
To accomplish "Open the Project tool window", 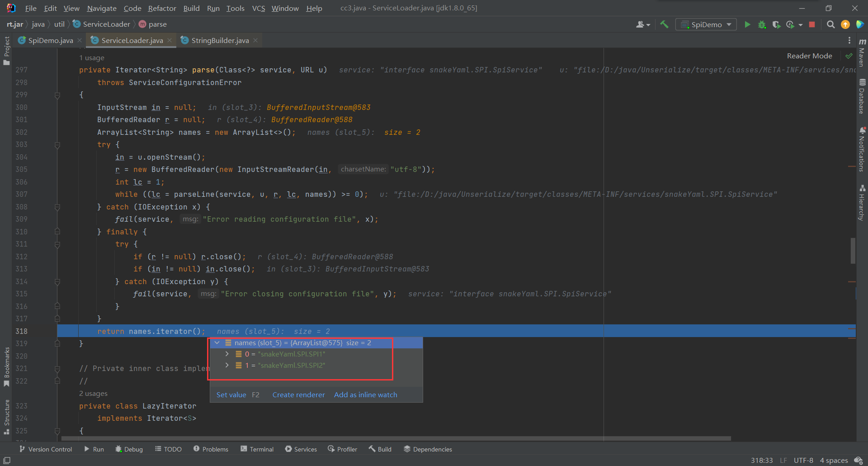I will pos(6,51).
